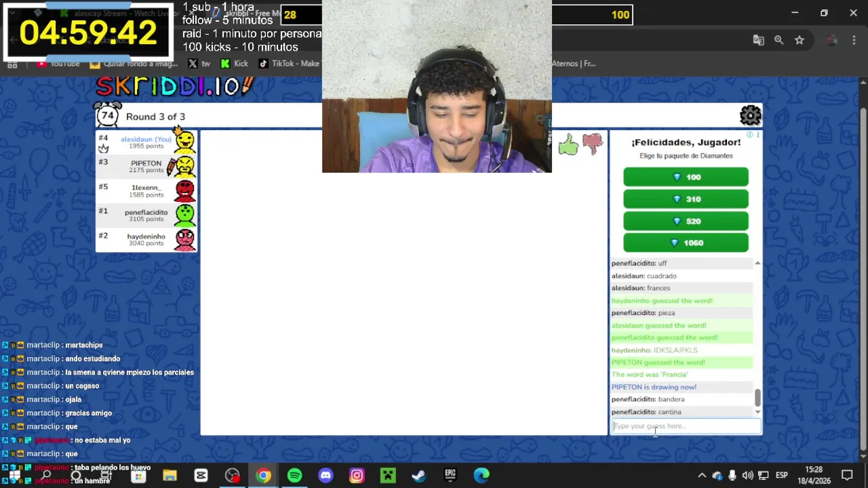Open Instagram from the taskbar
The width and height of the screenshot is (868, 488).
click(357, 475)
